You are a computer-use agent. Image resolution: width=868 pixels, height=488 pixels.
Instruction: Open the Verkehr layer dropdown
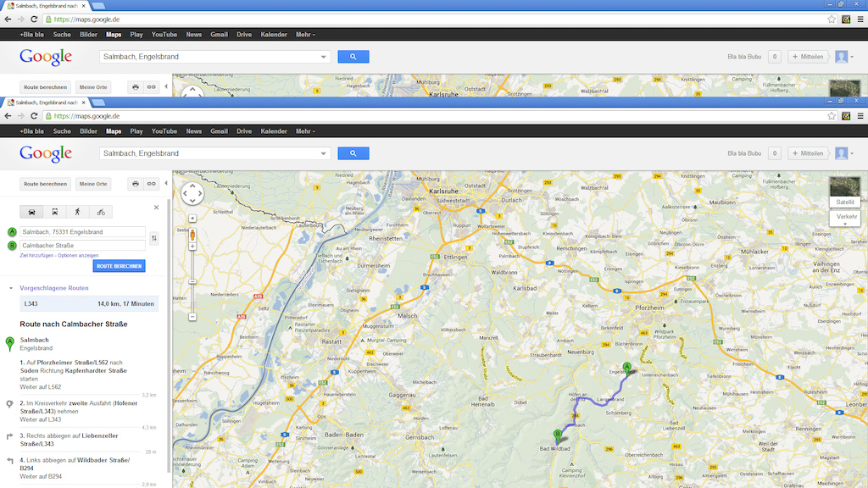point(845,219)
